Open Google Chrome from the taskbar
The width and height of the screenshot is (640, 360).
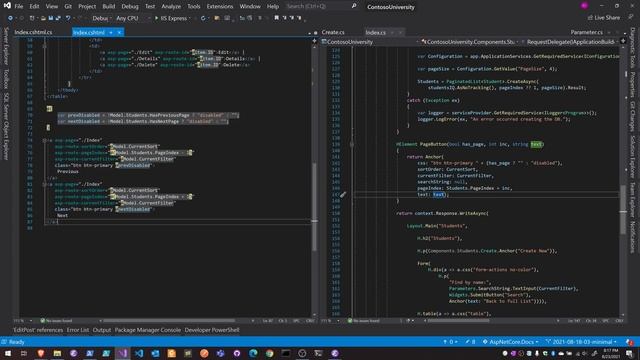(269, 353)
